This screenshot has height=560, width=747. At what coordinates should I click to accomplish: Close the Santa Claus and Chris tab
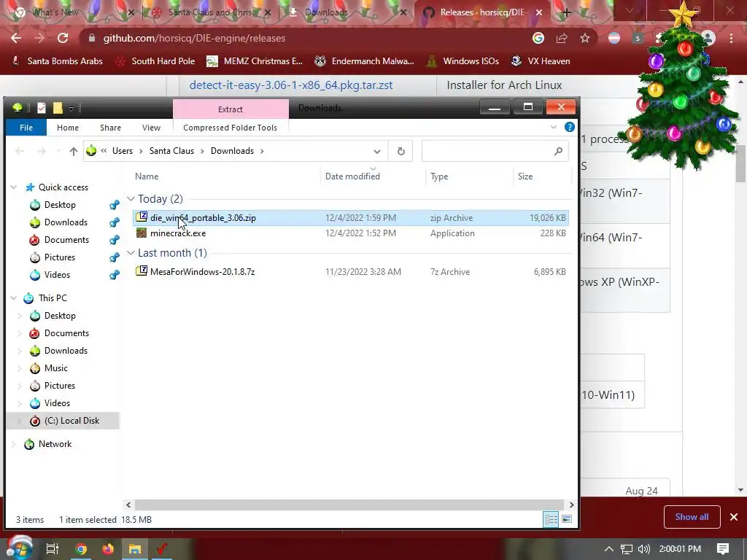(x=268, y=13)
